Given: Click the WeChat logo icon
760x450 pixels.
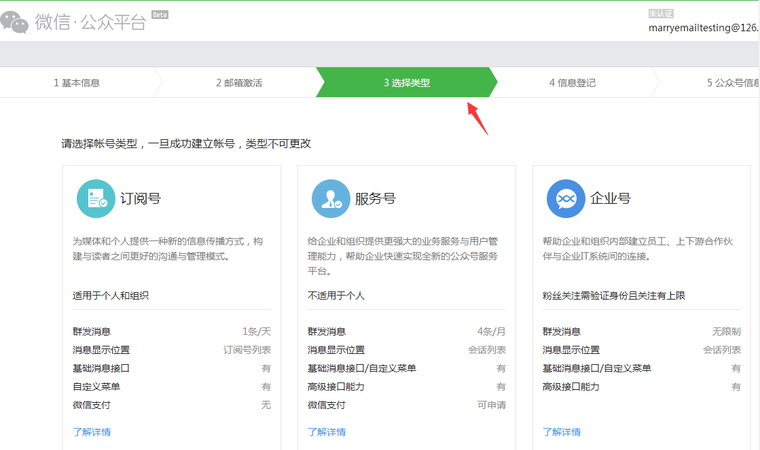Looking at the screenshot, I should click(x=15, y=22).
